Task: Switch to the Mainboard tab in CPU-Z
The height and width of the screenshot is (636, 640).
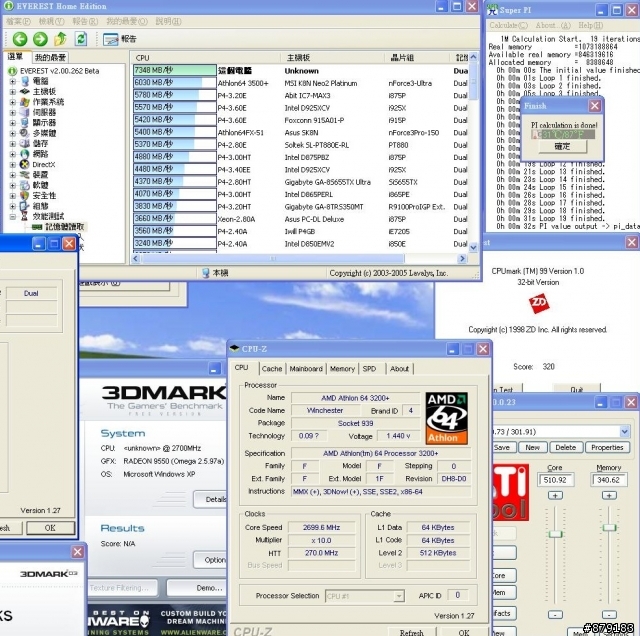Action: (x=306, y=369)
